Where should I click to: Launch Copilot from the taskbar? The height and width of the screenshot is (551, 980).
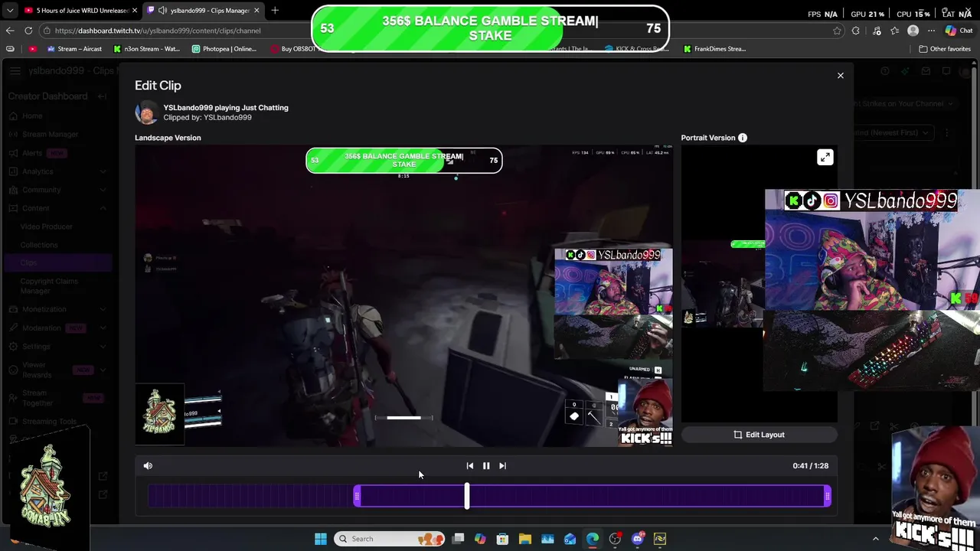click(480, 539)
